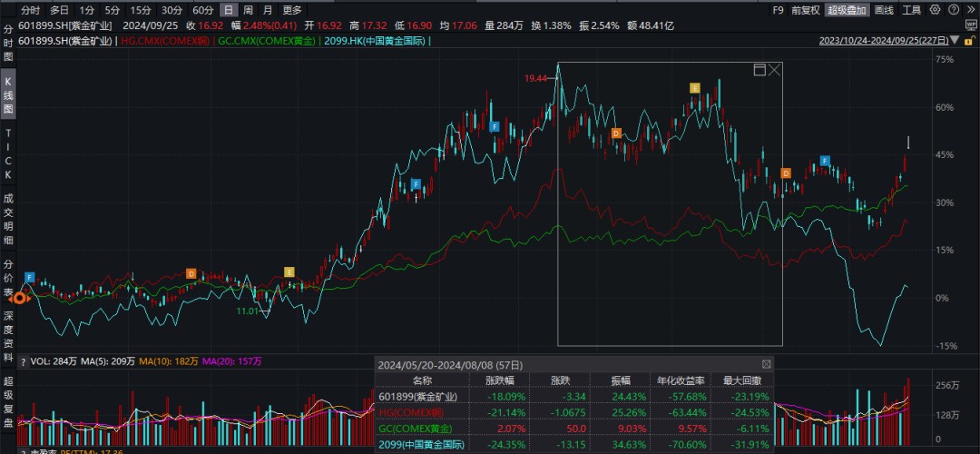Viewport: 980px width, 454px height.
Task: Select the 60分 timeframe tab
Action: (202, 10)
